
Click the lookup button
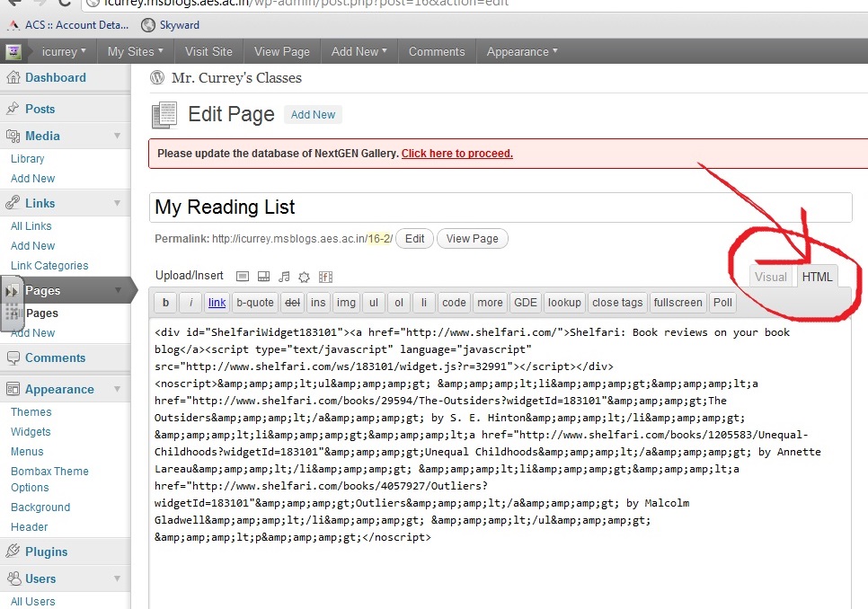pyautogui.click(x=564, y=303)
